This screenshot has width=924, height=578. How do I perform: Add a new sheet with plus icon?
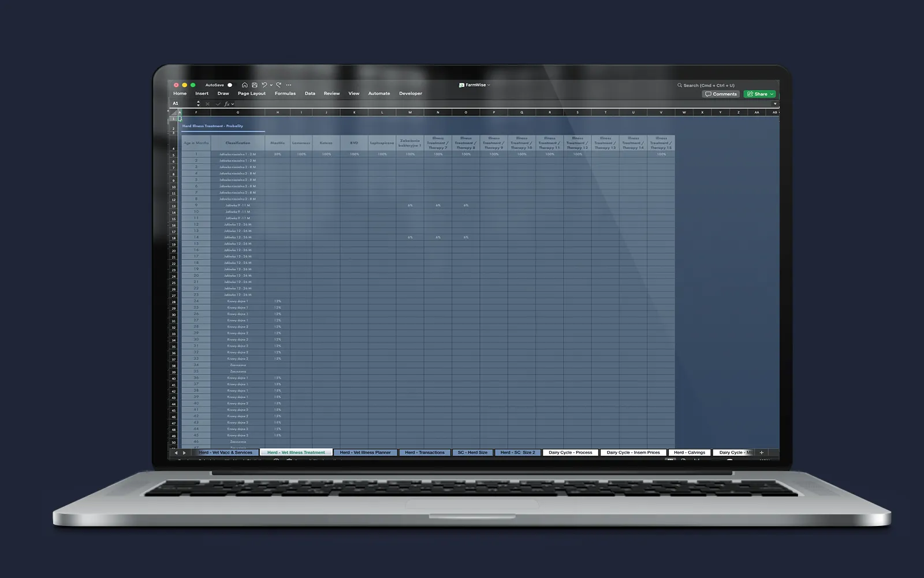point(761,453)
